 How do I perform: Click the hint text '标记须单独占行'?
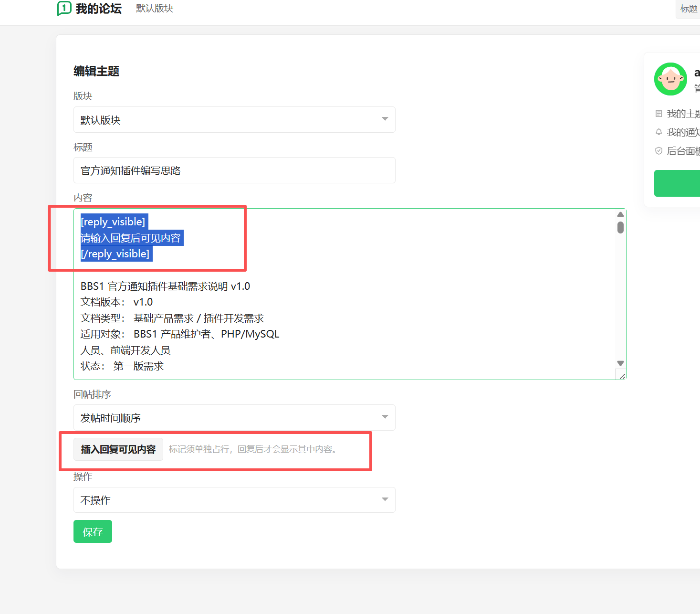(x=199, y=449)
